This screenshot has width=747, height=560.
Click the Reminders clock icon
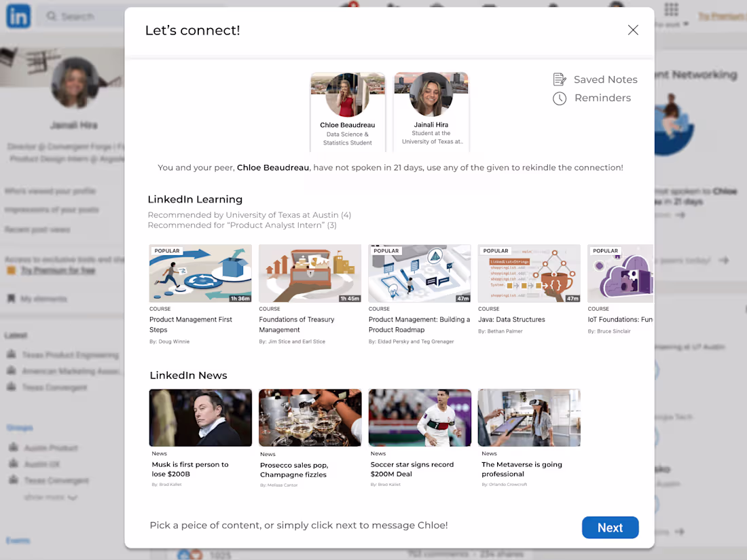[x=560, y=98]
